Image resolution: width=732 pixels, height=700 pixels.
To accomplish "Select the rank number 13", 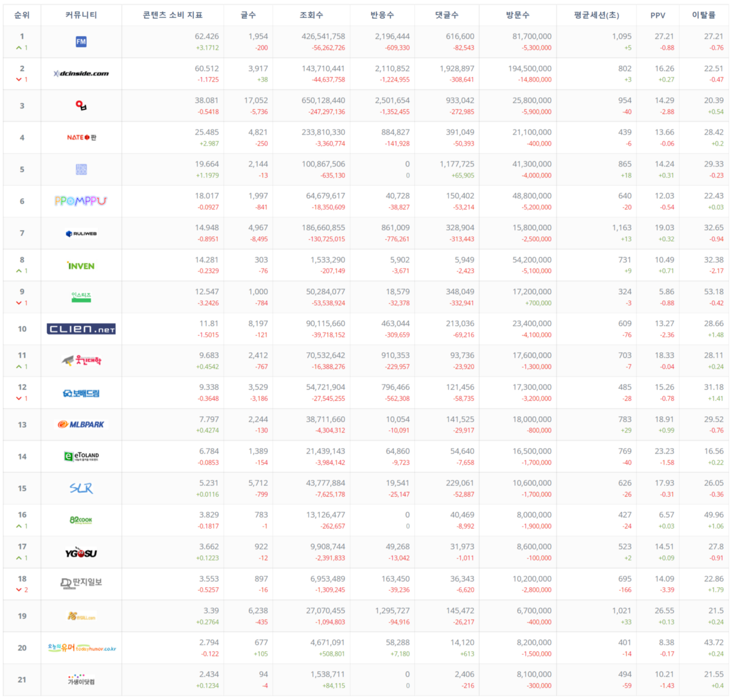I will click(22, 425).
